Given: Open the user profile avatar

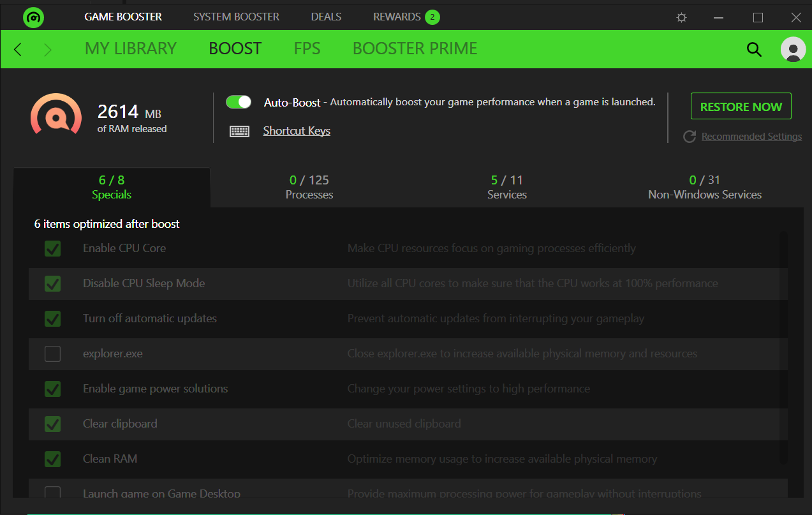Looking at the screenshot, I should click(793, 49).
